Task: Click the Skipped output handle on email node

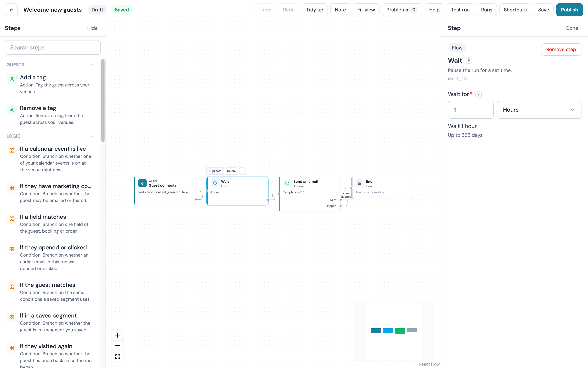Action: (x=340, y=206)
